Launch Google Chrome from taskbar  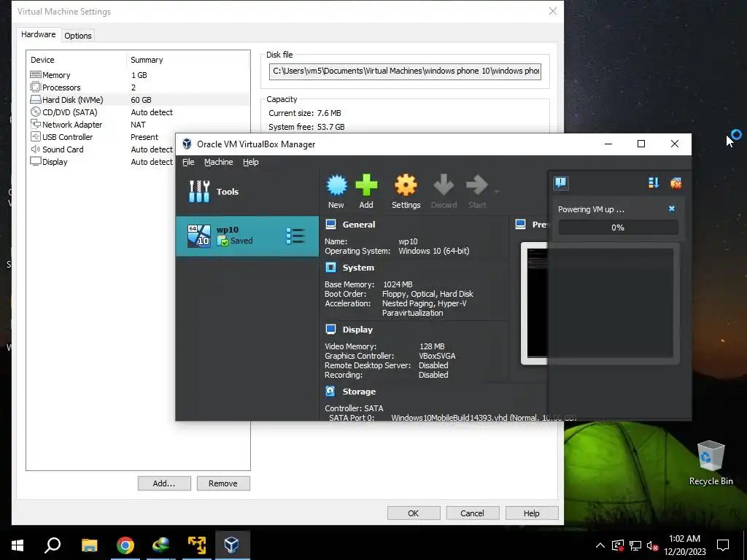point(125,545)
